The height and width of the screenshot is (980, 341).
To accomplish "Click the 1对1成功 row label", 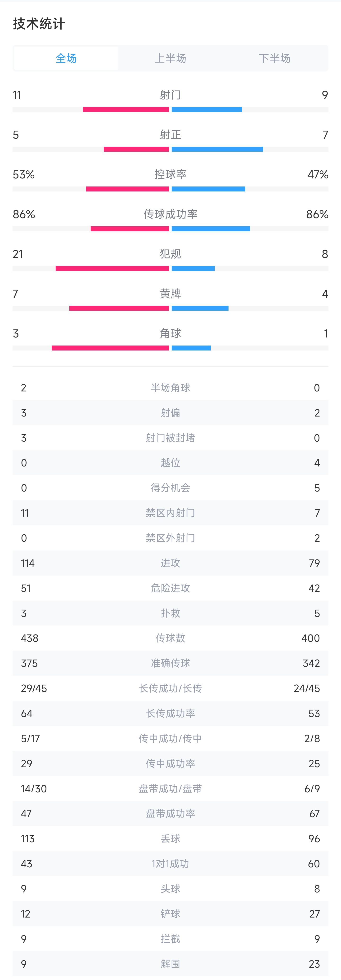I will coord(170,864).
